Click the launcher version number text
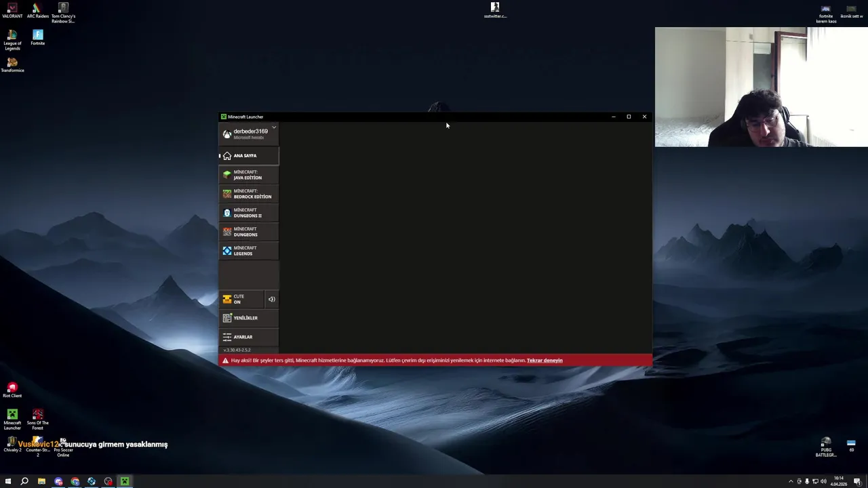868x488 pixels. tap(237, 350)
